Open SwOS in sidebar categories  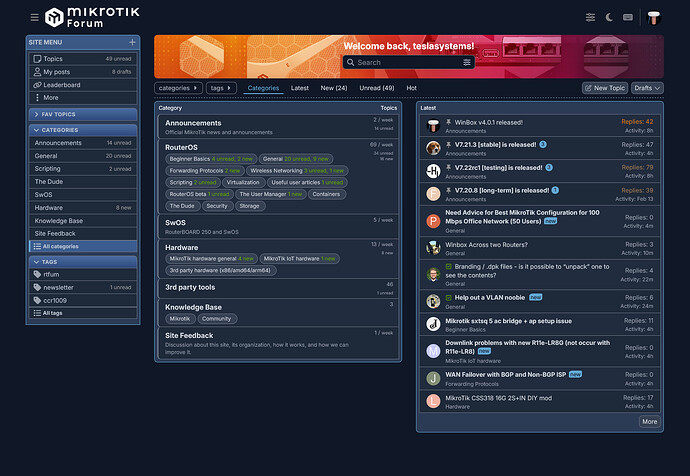coord(83,194)
